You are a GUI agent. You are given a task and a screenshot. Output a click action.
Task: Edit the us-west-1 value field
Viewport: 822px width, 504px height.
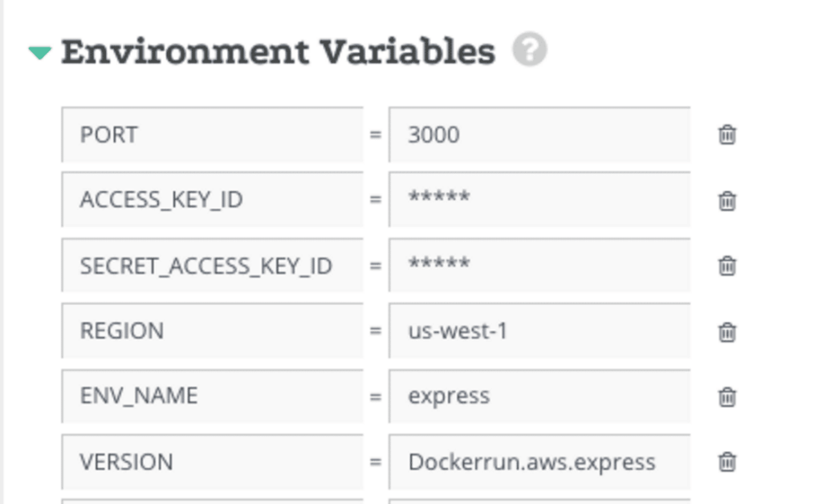539,331
